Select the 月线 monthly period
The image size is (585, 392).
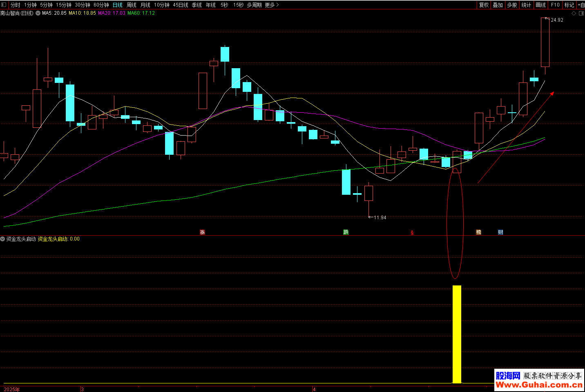(145, 5)
